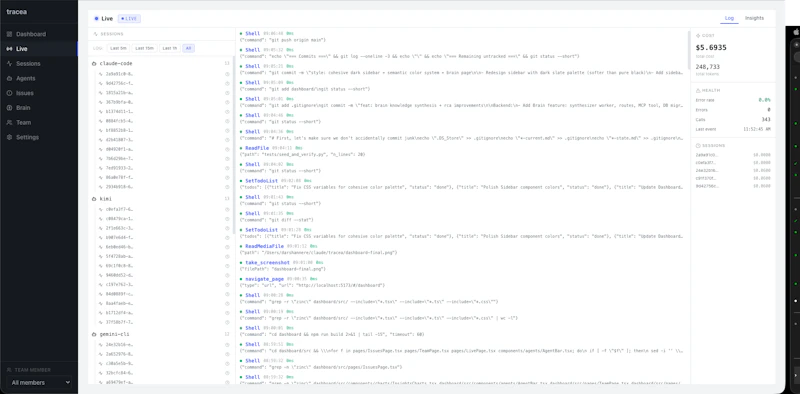The width and height of the screenshot is (800, 394).
Task: Switch to the Log tab
Action: [x=729, y=18]
